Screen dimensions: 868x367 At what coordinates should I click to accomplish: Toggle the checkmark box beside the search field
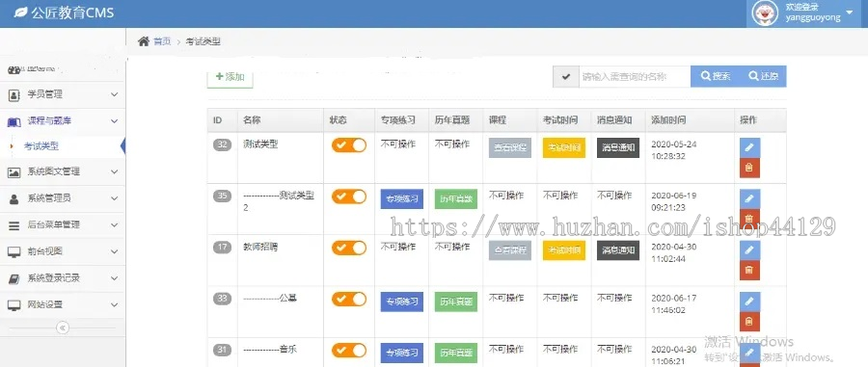point(566,77)
